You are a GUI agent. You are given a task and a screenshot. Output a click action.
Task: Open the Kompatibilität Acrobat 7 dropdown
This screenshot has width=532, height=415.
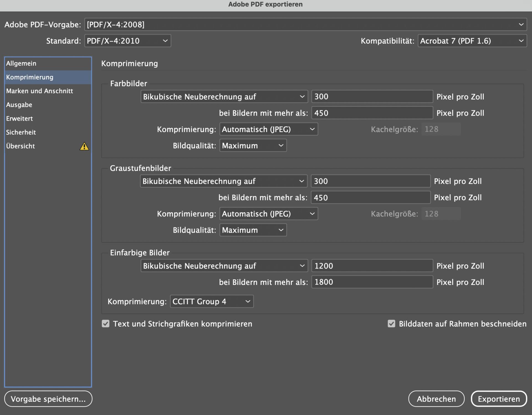[x=472, y=41]
